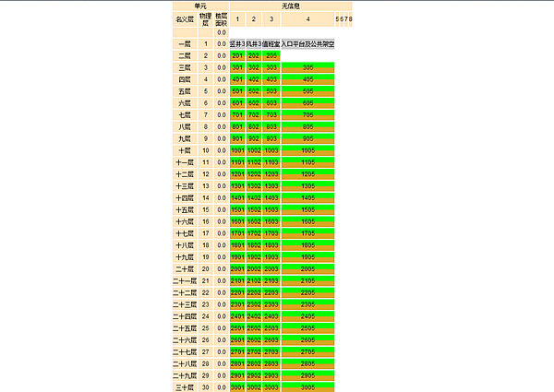Select unit 1302

pyautogui.click(x=254, y=186)
